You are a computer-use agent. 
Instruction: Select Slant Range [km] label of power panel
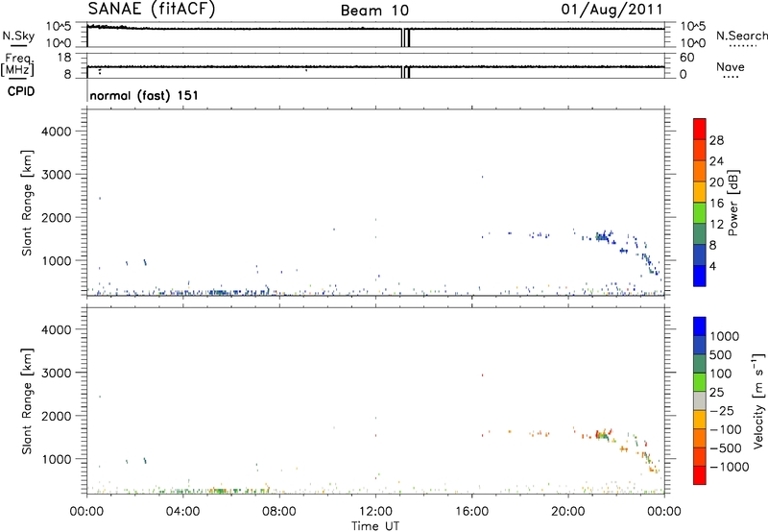(x=27, y=203)
